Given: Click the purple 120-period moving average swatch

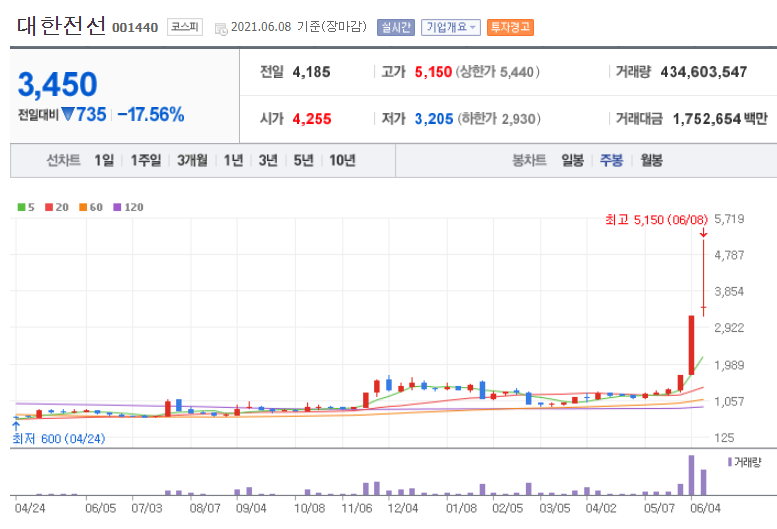Looking at the screenshot, I should (x=117, y=207).
